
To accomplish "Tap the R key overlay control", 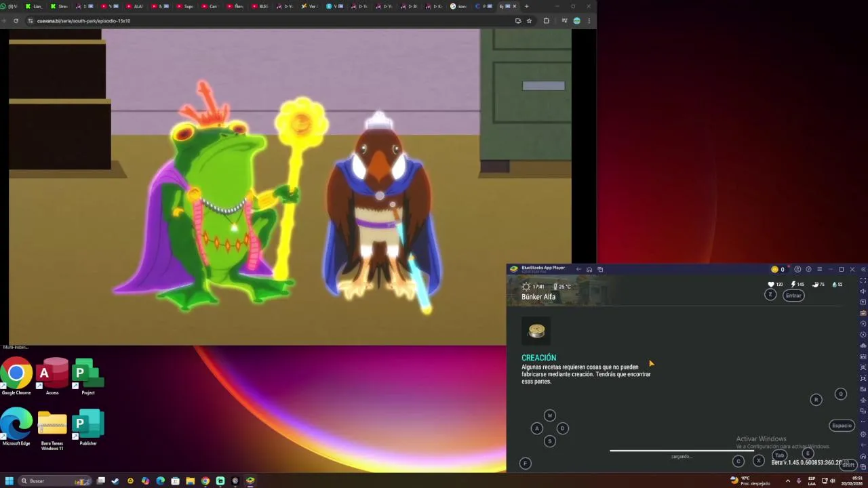I will [816, 399].
